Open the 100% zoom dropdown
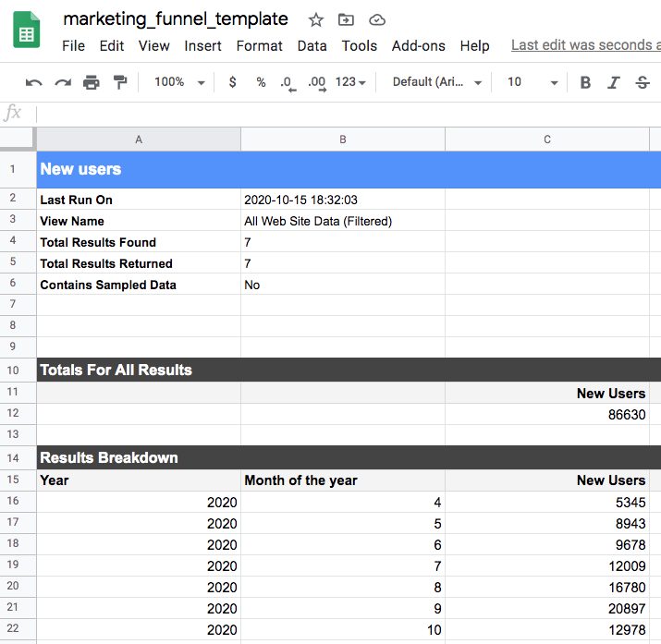The height and width of the screenshot is (644, 661). (179, 82)
